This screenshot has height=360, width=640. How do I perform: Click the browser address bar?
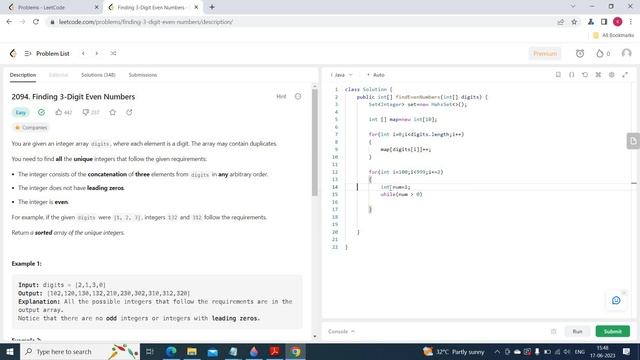[x=302, y=22]
